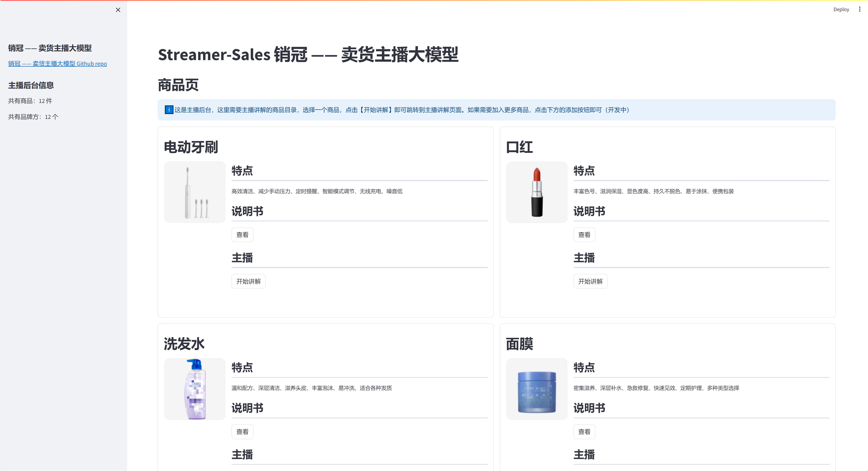
Task: Click the 主播后台信息 sidebar heading
Action: 31,86
